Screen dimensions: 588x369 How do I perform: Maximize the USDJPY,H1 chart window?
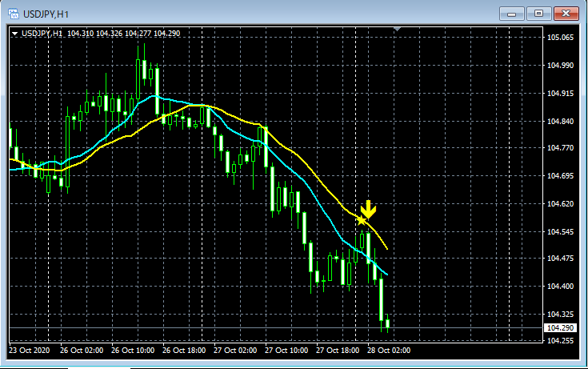click(538, 14)
